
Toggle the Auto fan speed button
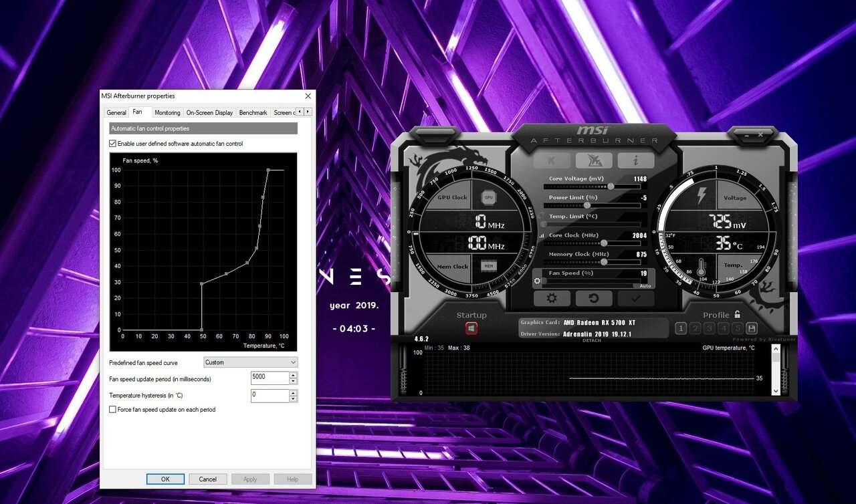point(645,285)
